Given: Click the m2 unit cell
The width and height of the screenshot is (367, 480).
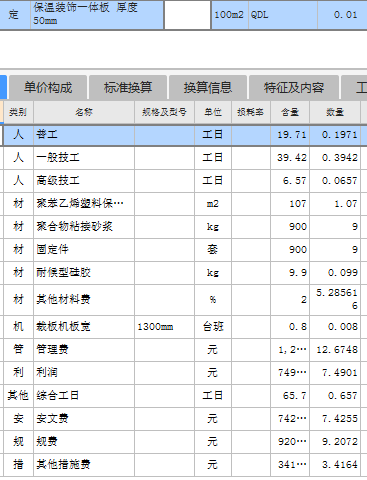Looking at the screenshot, I should pyautogui.click(x=213, y=203).
